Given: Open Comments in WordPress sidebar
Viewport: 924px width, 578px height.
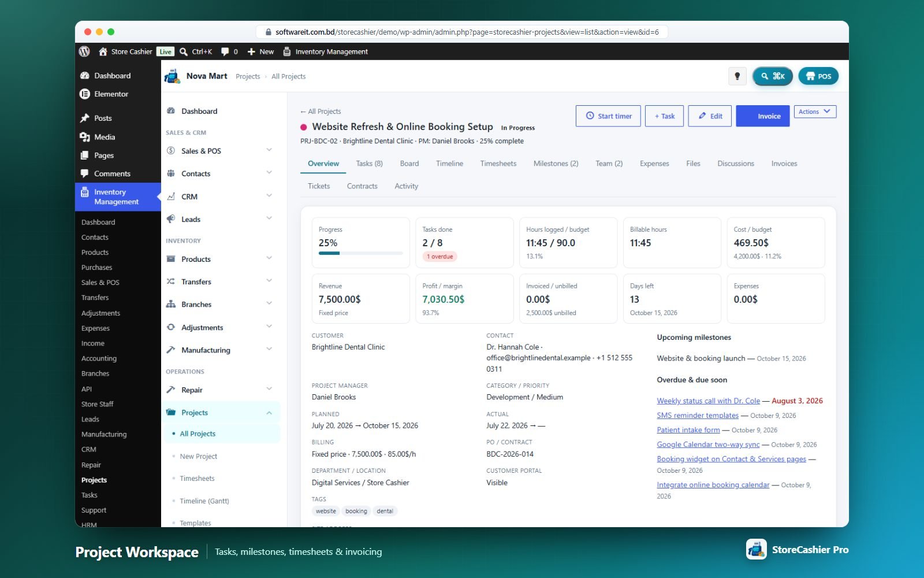Looking at the screenshot, I should pyautogui.click(x=112, y=173).
